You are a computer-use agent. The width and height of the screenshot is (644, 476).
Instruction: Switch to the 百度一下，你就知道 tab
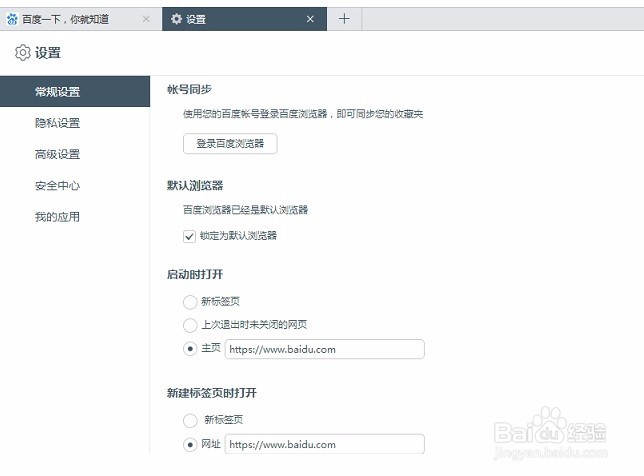[x=80, y=19]
